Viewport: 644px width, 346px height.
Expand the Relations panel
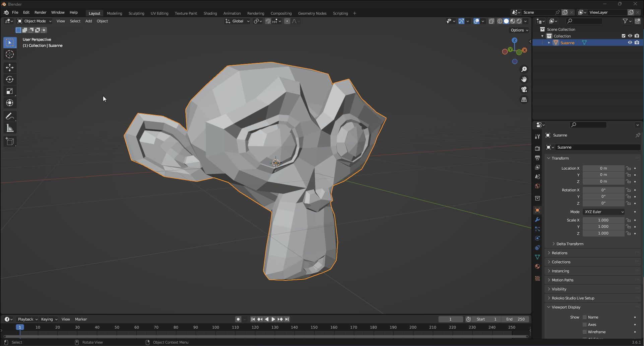(559, 253)
